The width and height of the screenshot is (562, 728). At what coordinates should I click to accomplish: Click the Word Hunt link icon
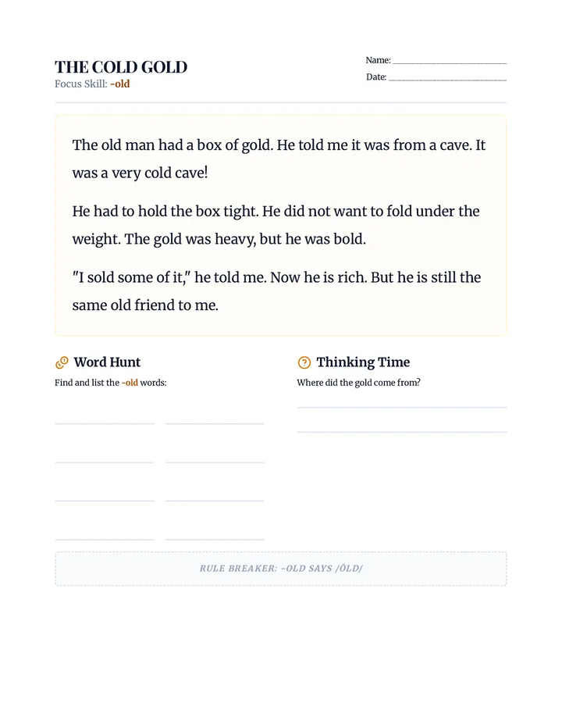click(x=62, y=362)
